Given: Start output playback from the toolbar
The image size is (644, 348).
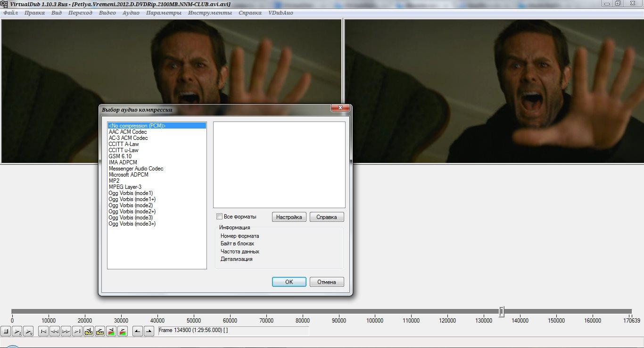Looking at the screenshot, I should click(28, 331).
